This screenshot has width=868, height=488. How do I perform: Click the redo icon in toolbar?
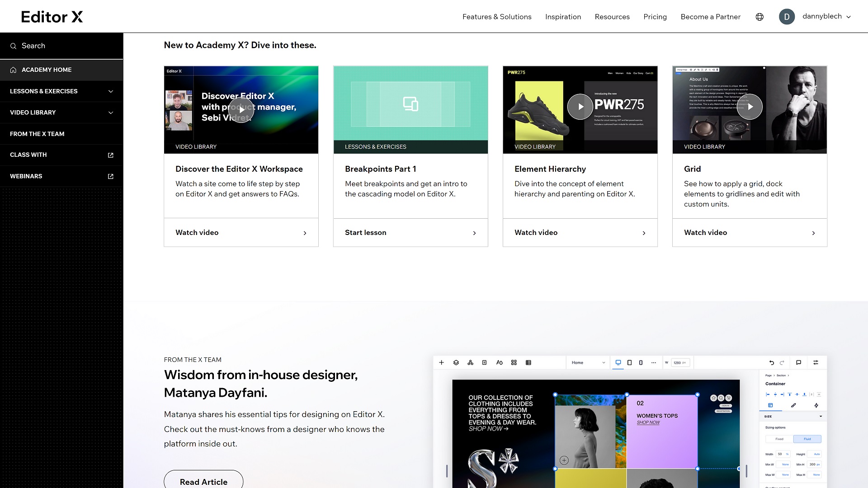coord(782,362)
